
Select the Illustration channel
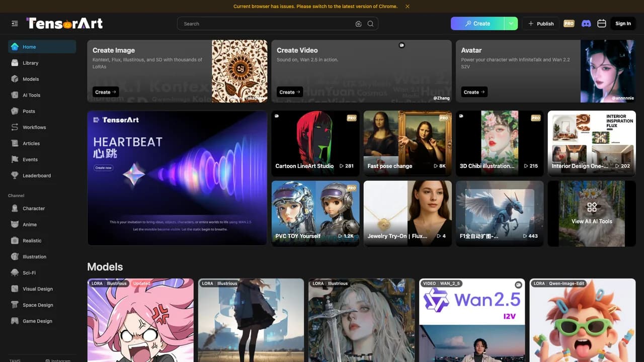point(42,256)
